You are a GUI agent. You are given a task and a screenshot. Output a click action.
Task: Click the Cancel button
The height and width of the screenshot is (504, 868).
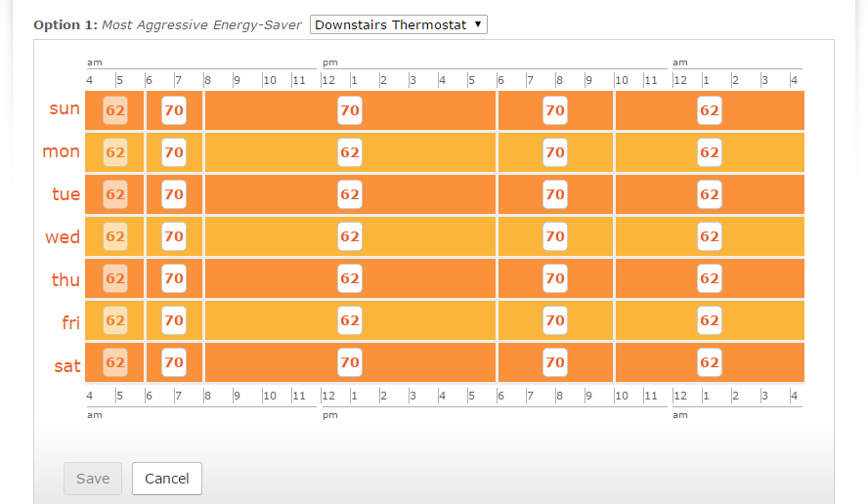click(x=166, y=479)
